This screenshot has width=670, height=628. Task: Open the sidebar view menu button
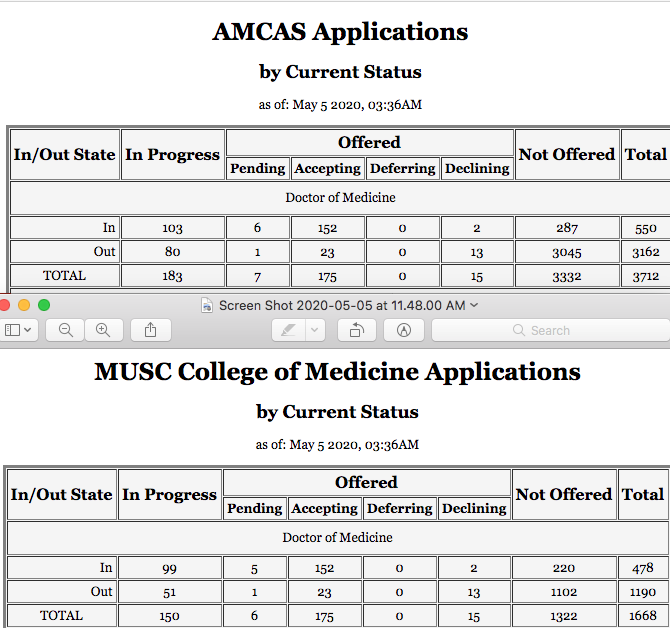(18, 330)
